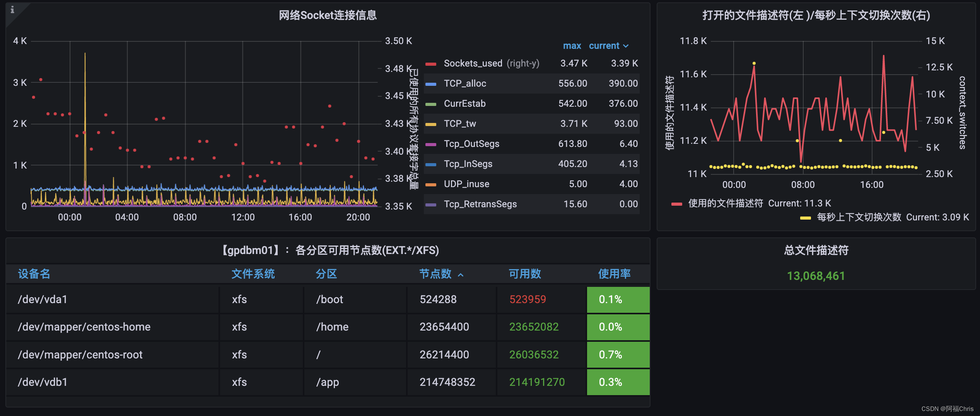Image resolution: width=980 pixels, height=416 pixels.
Task: Click the 0.3% usage cell for /app
Action: (x=618, y=382)
